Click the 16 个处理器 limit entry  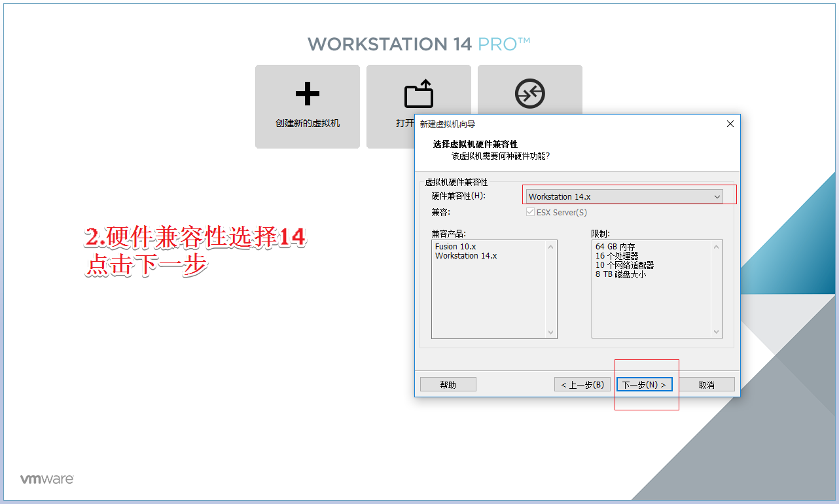tap(616, 256)
